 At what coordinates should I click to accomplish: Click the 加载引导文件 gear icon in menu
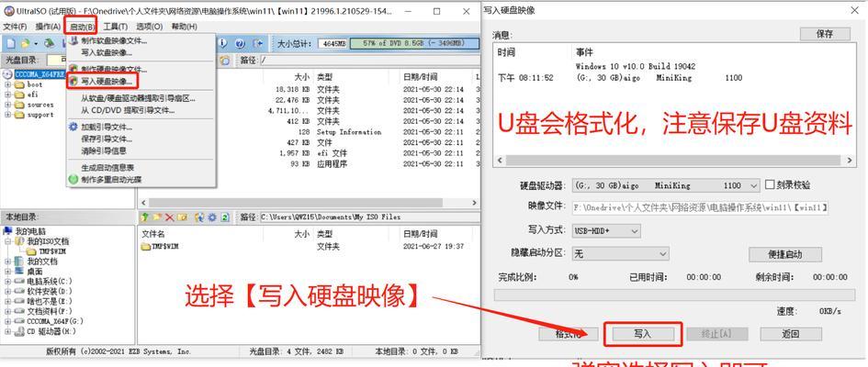tap(73, 128)
